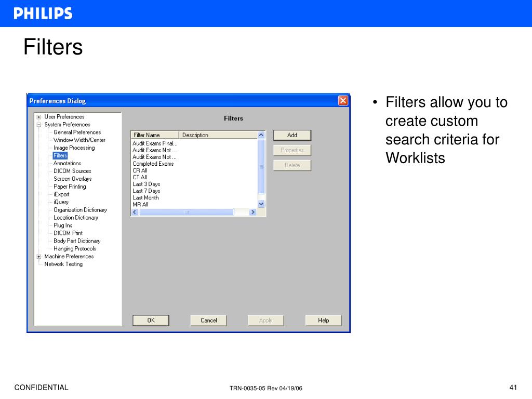Click the Cancel button

tap(209, 321)
